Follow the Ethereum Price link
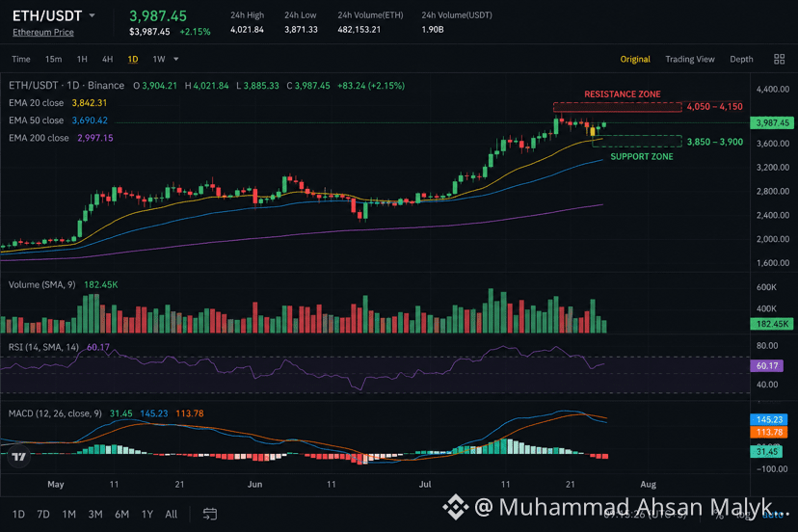This screenshot has width=798, height=532. point(43,32)
